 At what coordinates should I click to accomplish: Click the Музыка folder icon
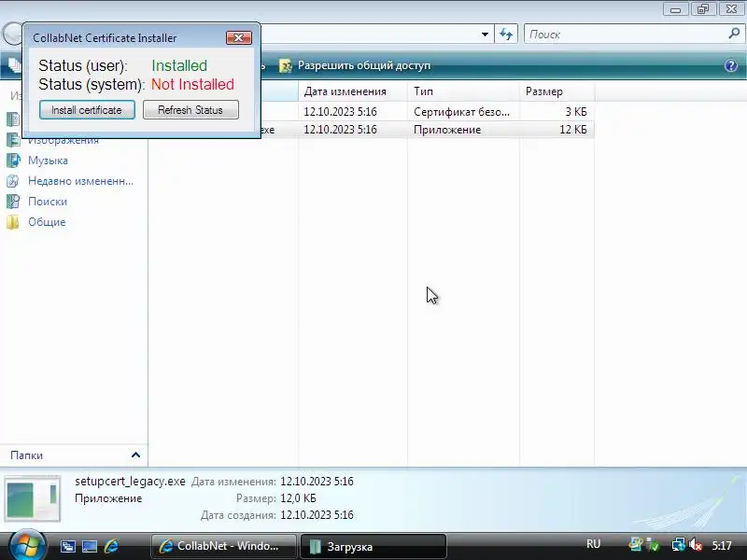tap(13, 161)
